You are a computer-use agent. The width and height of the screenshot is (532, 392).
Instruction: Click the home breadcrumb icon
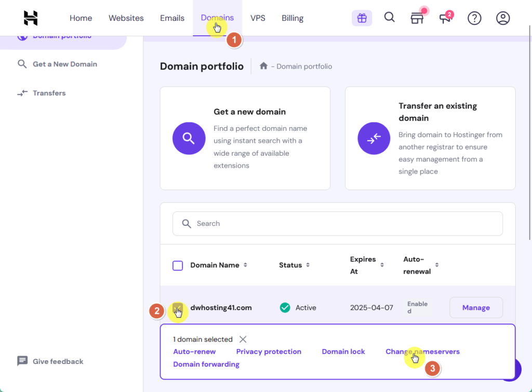click(263, 66)
